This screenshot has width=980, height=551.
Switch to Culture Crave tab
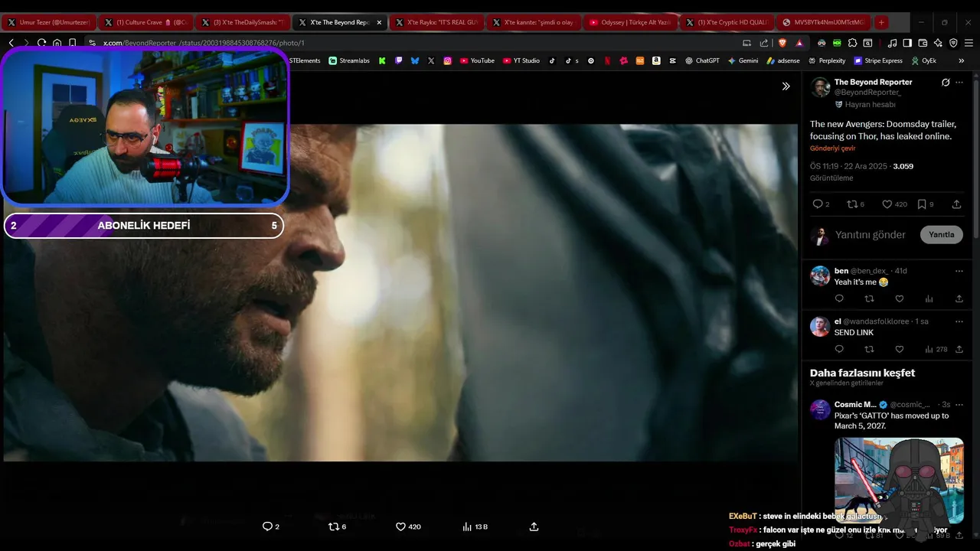(x=145, y=22)
